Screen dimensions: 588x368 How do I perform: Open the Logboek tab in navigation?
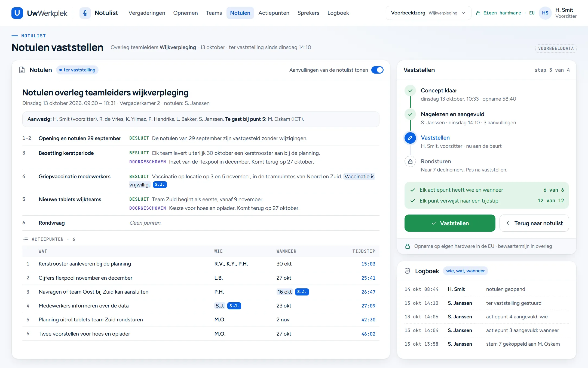pyautogui.click(x=338, y=13)
